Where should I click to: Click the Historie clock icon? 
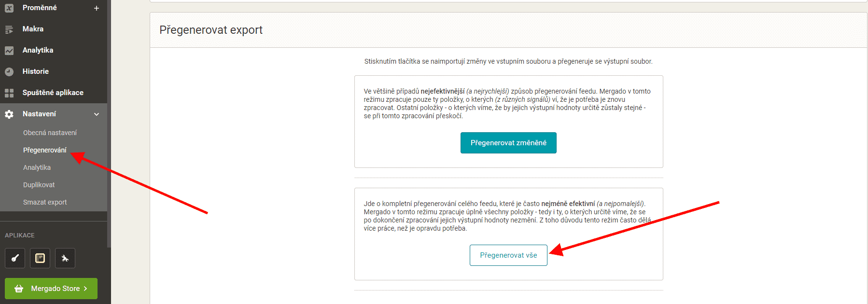click(x=9, y=72)
